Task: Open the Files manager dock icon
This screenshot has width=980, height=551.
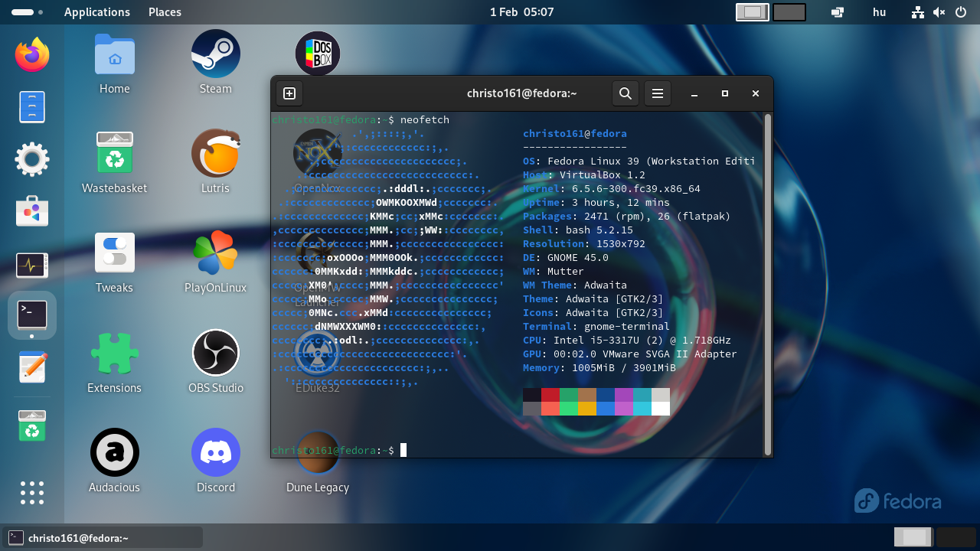Action: 32,107
